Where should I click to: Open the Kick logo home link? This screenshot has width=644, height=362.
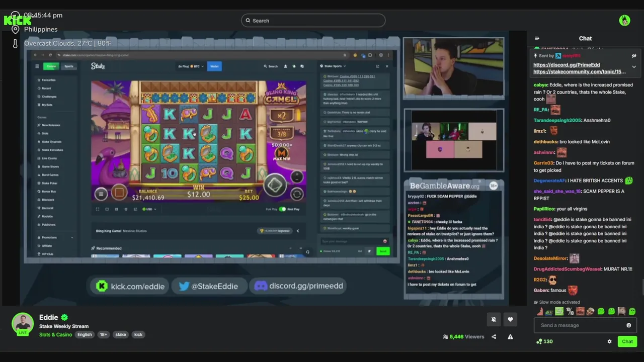[x=18, y=20]
